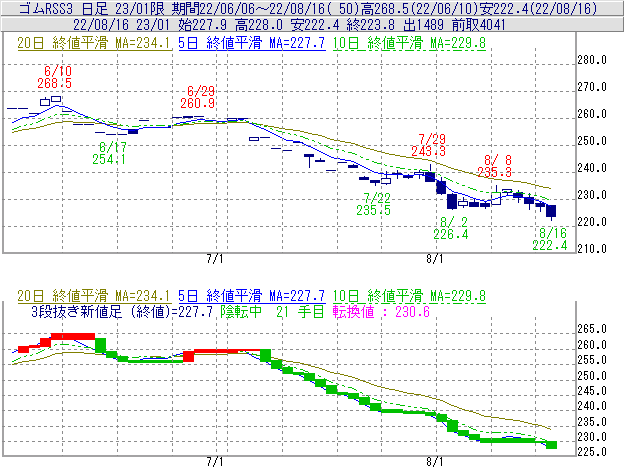Image resolution: width=624 pixels, height=475 pixels.
Task: Click the 終223.8 closing price text
Action: click(370, 25)
